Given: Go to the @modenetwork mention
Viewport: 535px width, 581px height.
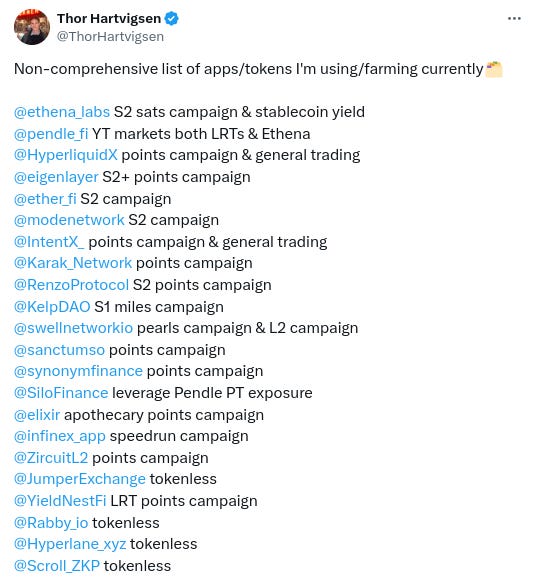Looking at the screenshot, I should tap(69, 220).
